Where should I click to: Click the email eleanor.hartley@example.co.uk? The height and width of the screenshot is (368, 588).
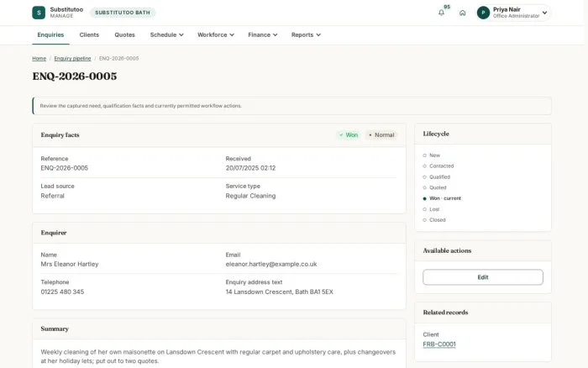[x=271, y=264]
